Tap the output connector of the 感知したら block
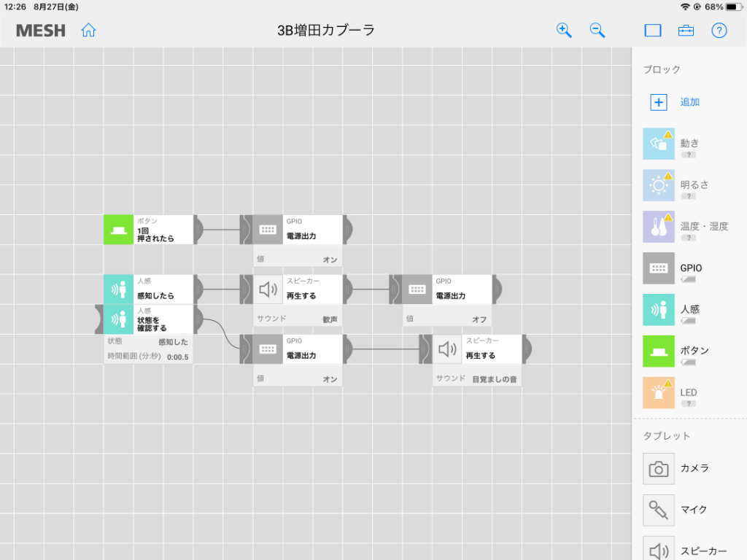This screenshot has height=560, width=747. (x=198, y=289)
